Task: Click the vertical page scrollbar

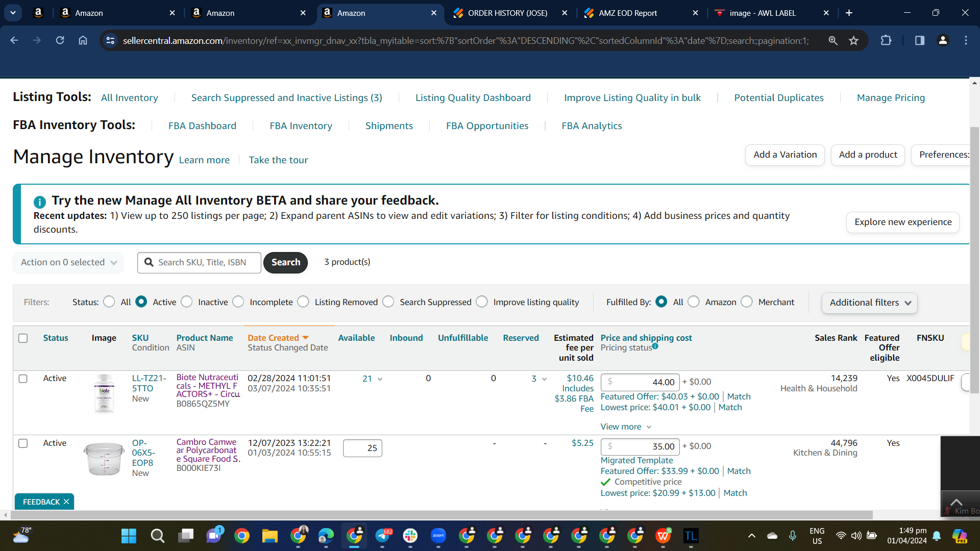Action: [974, 260]
